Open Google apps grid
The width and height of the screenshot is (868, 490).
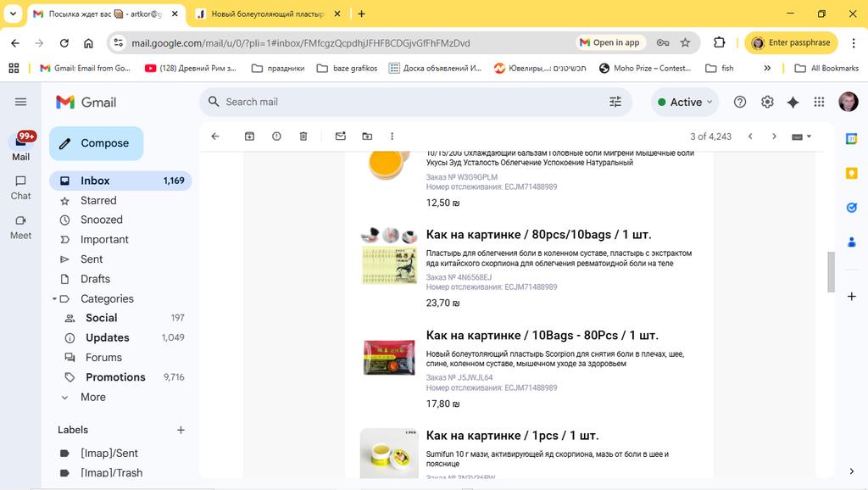(x=819, y=102)
